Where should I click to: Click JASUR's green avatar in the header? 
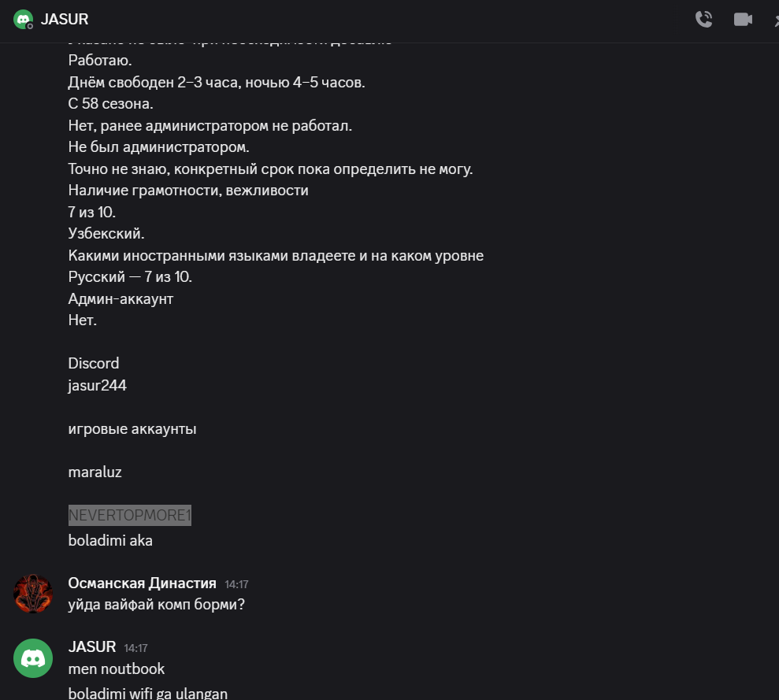click(x=24, y=20)
